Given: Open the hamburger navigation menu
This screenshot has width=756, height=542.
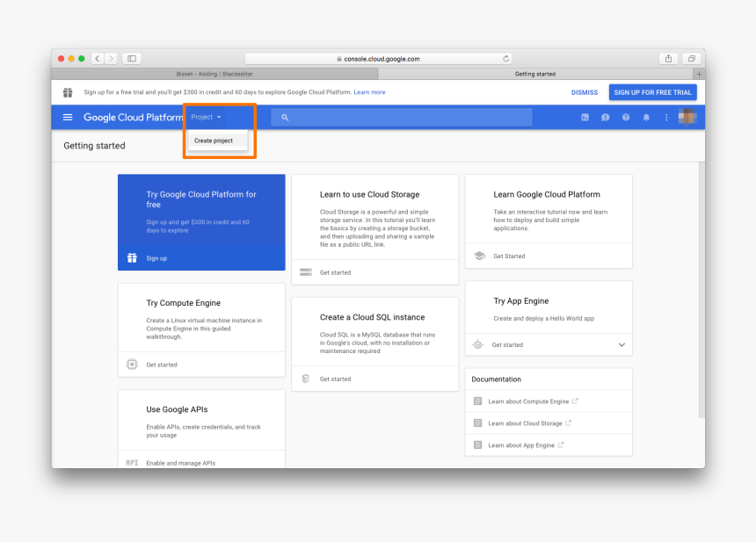Looking at the screenshot, I should pyautogui.click(x=68, y=118).
